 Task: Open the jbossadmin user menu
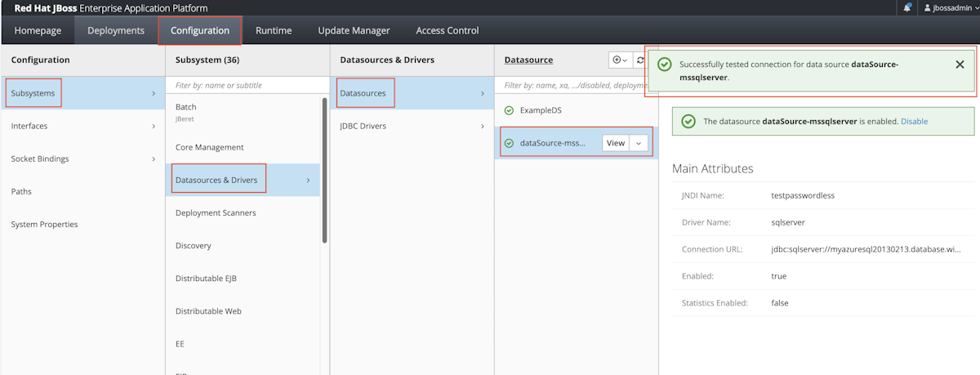pos(949,8)
